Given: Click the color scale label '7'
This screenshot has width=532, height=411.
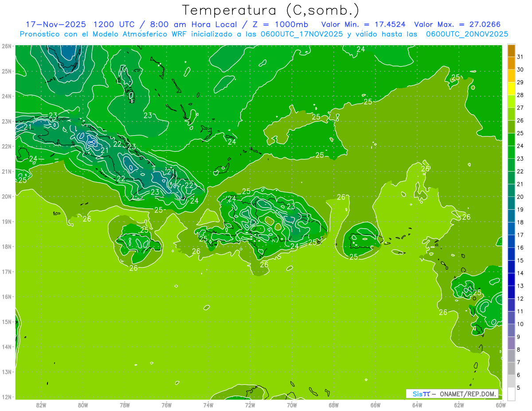Looking at the screenshot, I should [x=519, y=362].
